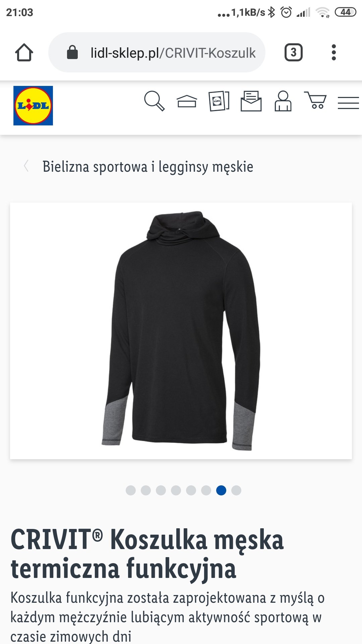Open the user account icon
The image size is (362, 644).
point(283,101)
